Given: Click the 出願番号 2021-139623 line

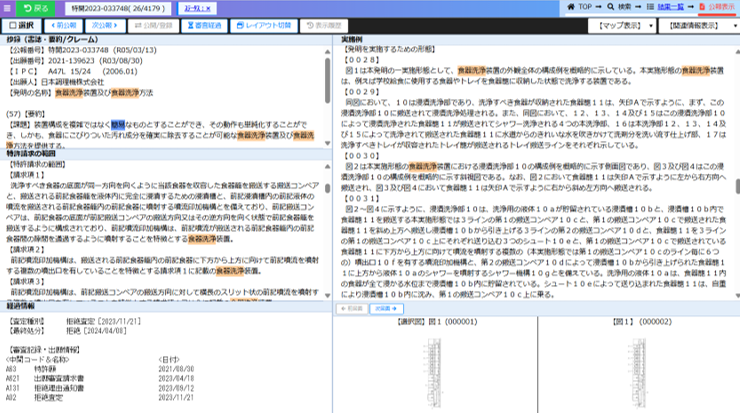Looking at the screenshot, I should [75, 61].
